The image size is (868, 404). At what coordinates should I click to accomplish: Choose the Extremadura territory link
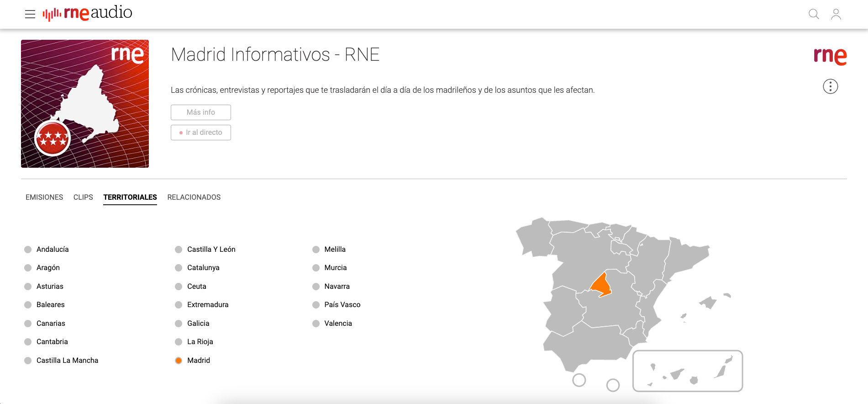[x=208, y=305]
